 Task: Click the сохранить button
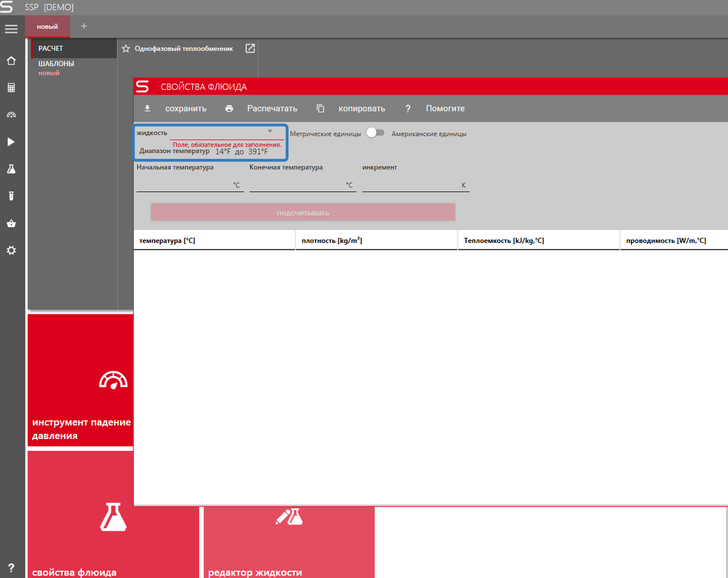(x=186, y=109)
